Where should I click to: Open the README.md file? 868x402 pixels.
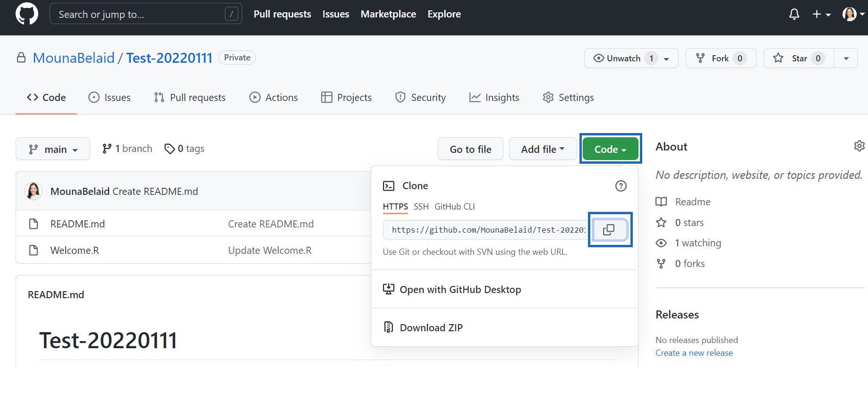(x=77, y=224)
